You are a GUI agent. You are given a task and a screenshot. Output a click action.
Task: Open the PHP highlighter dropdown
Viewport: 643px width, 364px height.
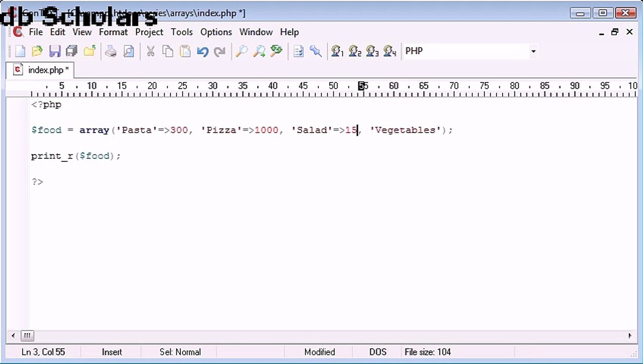coord(533,51)
